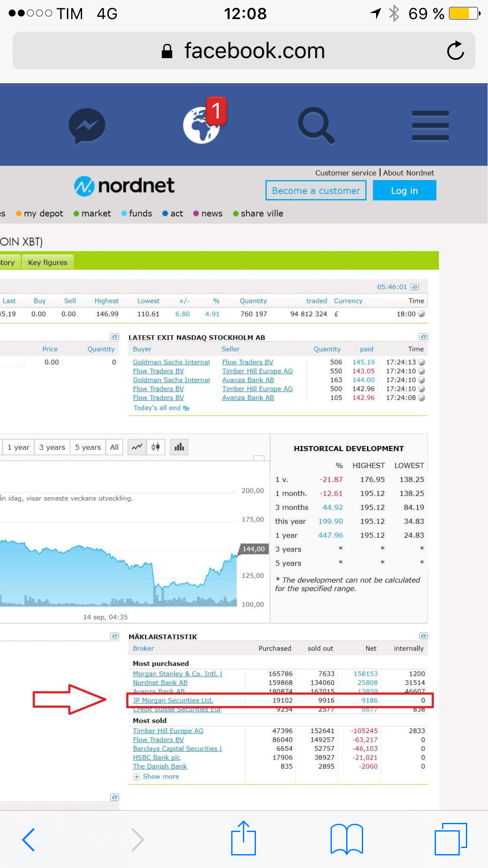Click paid price 145.19
488x868 pixels.
coord(364,362)
